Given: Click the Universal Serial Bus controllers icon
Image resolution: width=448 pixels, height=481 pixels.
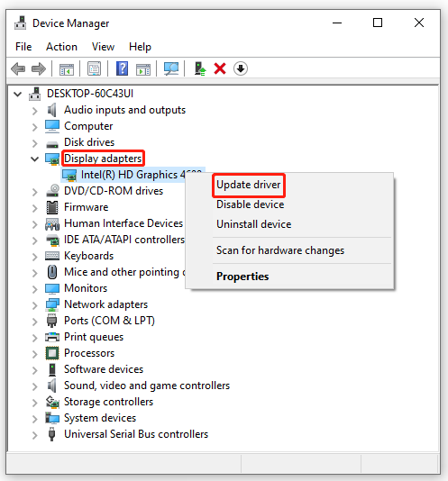Looking at the screenshot, I should 52,434.
